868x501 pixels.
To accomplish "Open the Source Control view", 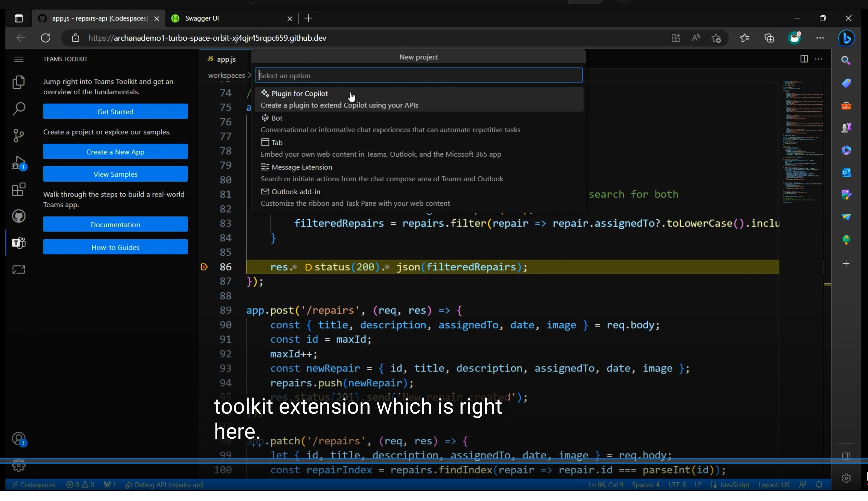I will (19, 136).
